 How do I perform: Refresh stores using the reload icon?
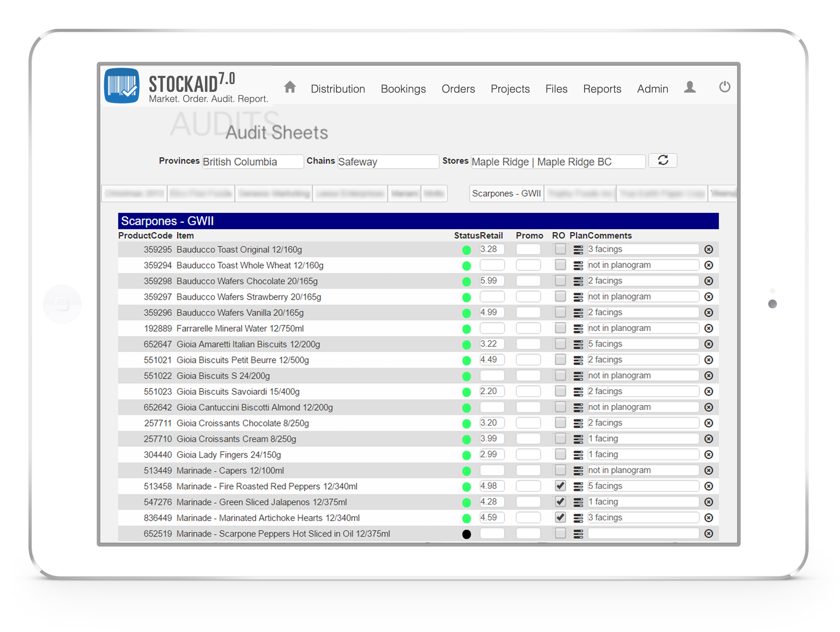(663, 160)
